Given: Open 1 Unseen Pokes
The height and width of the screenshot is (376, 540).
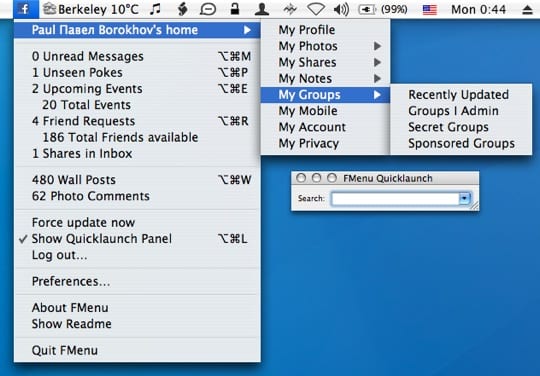Looking at the screenshot, I should (x=137, y=72).
